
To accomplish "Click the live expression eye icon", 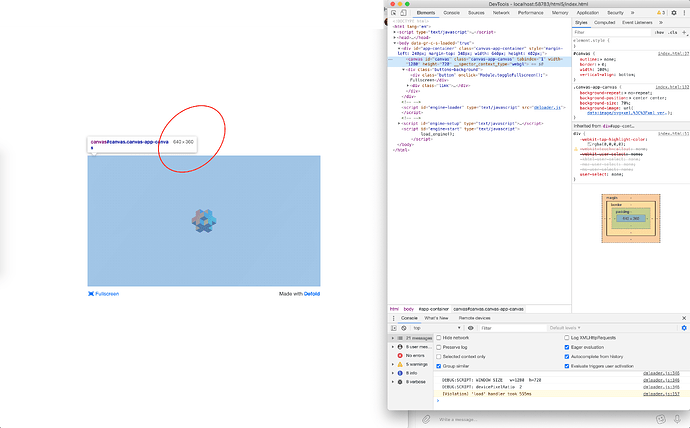I will (470, 328).
